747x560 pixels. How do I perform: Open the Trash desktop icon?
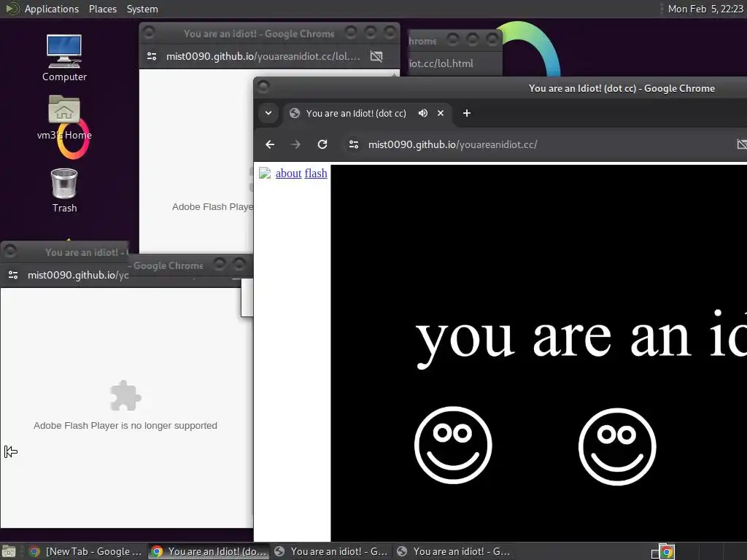click(64, 190)
